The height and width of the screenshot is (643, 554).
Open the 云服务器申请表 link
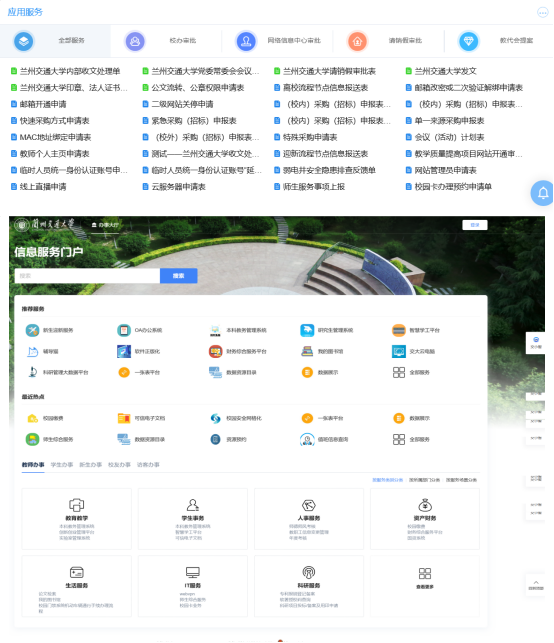click(178, 187)
